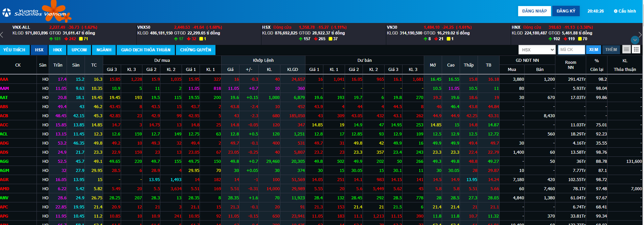
Task: Open the HSX exchange dropdown
Action: (537, 50)
